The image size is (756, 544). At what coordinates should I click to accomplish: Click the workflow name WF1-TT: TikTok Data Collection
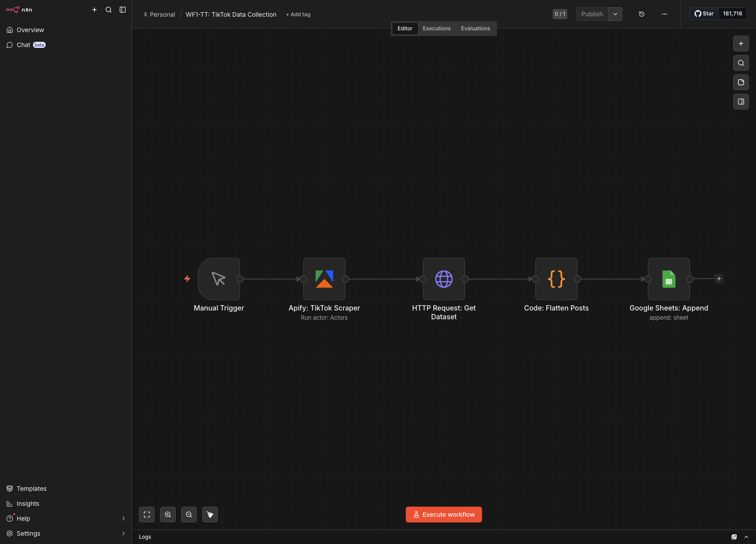(231, 15)
